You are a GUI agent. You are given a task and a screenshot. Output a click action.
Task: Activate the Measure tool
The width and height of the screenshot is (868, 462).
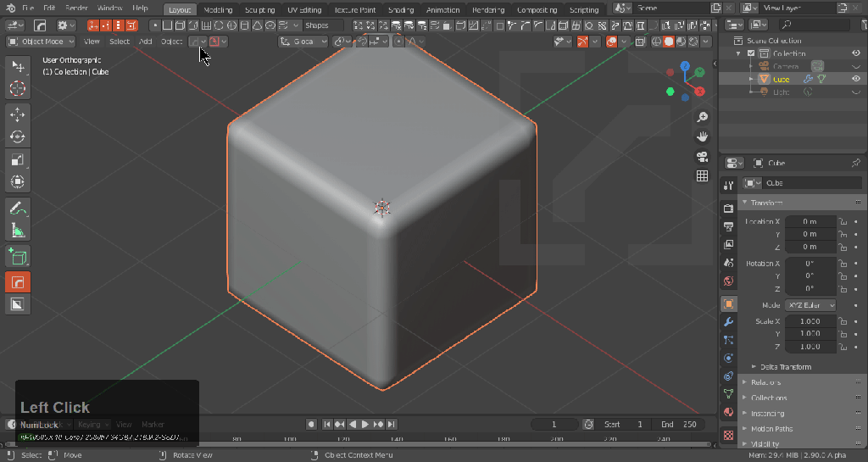click(18, 230)
